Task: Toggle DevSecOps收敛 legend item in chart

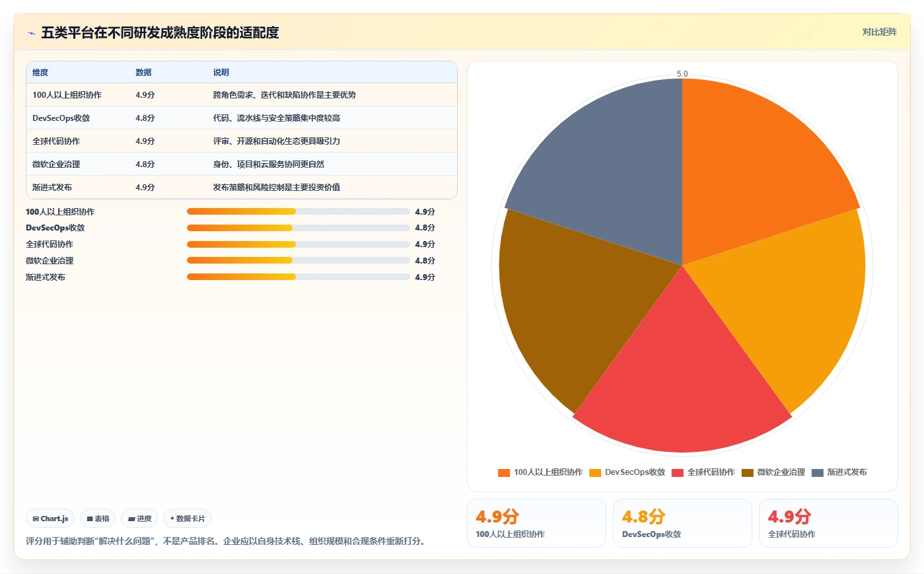Action: point(627,472)
